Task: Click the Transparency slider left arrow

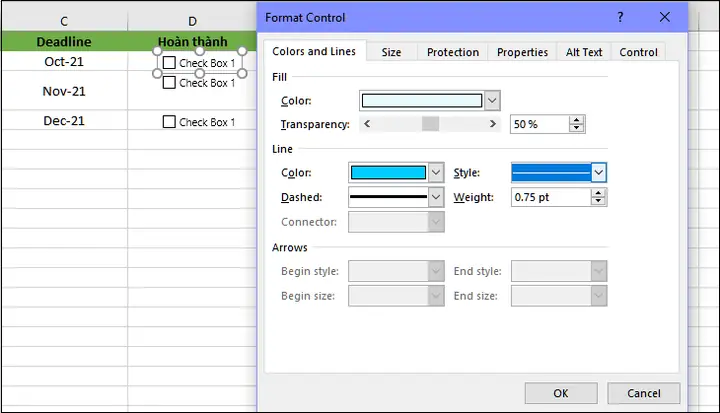Action: pyautogui.click(x=367, y=124)
